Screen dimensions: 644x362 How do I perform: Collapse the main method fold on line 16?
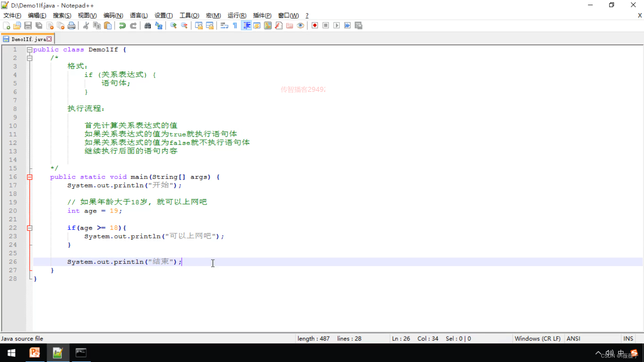coord(30,177)
